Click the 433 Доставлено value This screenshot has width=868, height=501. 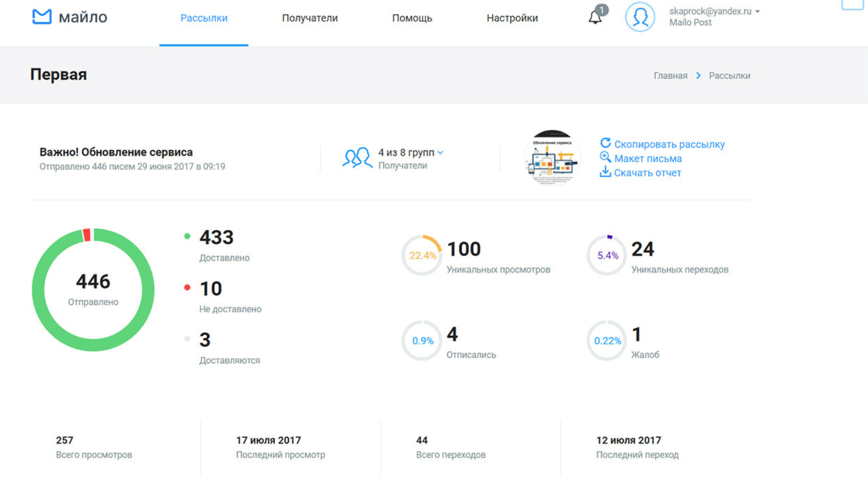[217, 237]
